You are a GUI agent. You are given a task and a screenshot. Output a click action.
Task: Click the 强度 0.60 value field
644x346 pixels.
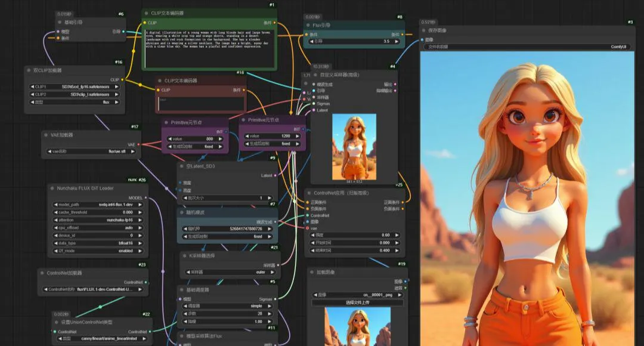pos(355,235)
